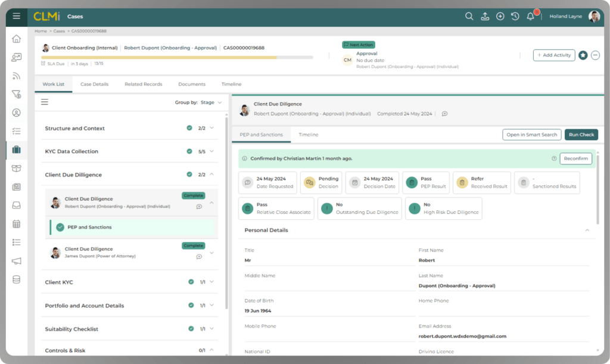The width and height of the screenshot is (610, 364).
Task: Open the feed signal icon in left sidebar
Action: 16,76
